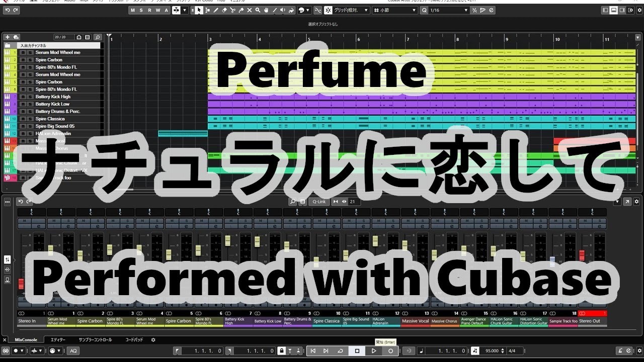Toggle global Solo state button S

coord(141,10)
